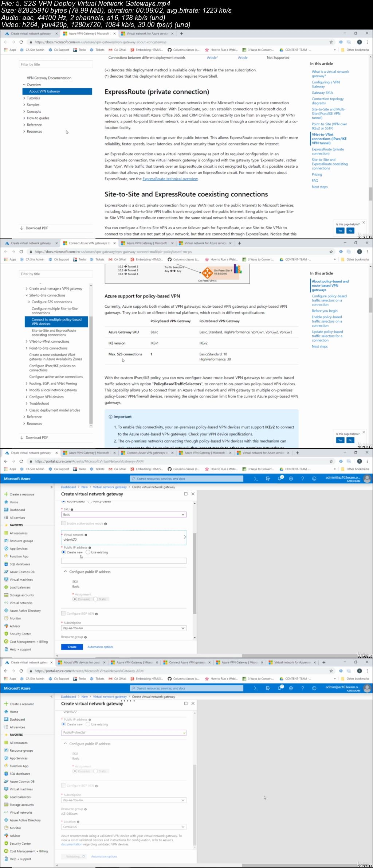Click Virtual network gateway breadcrumb in Validating portal window
The image size is (373, 868).
pyautogui.click(x=110, y=697)
